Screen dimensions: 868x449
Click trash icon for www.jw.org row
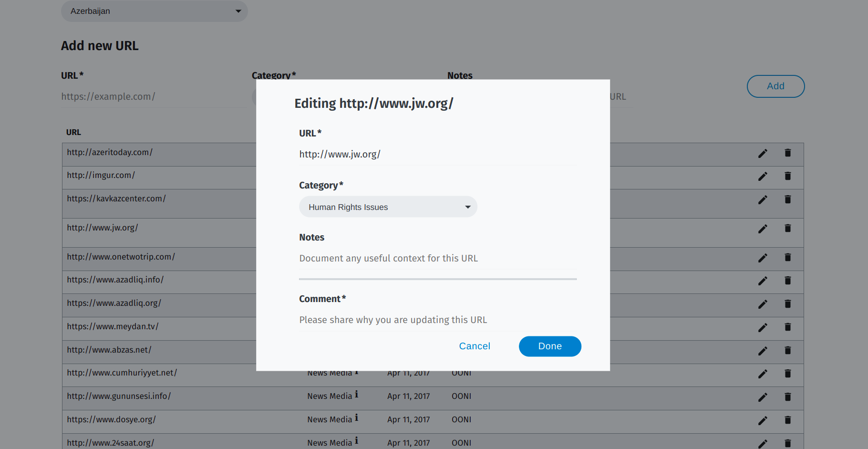pyautogui.click(x=787, y=229)
